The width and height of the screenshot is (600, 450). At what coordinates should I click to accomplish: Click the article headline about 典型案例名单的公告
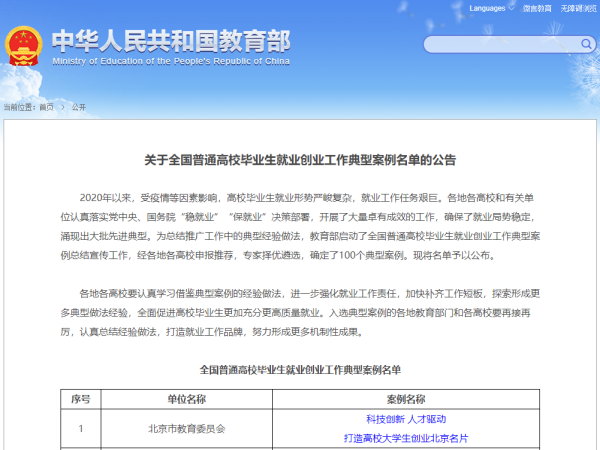(x=300, y=160)
